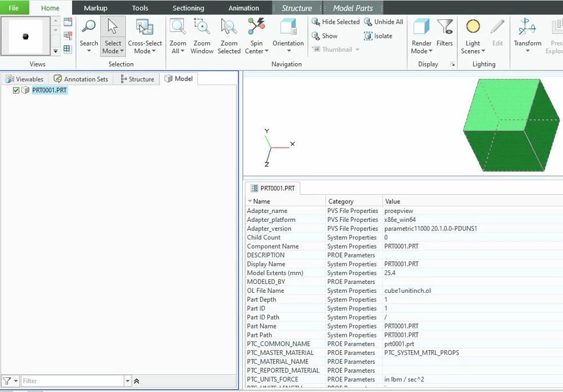Open the Orientation cube tool

[288, 32]
